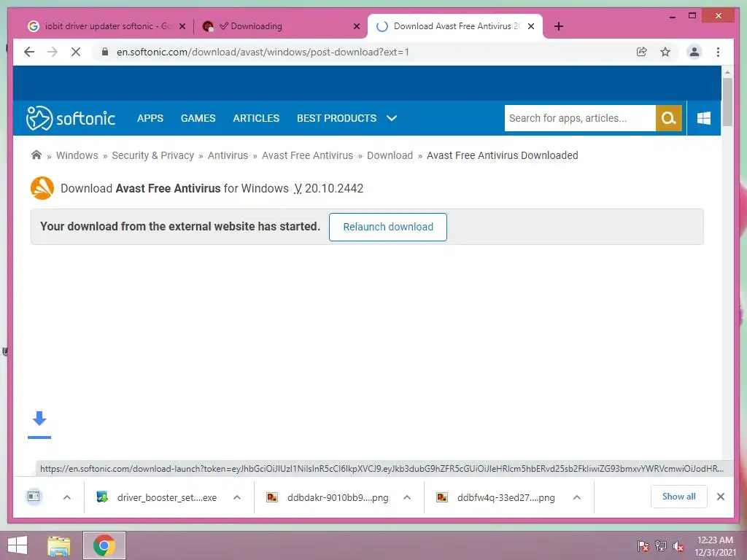The width and height of the screenshot is (747, 560).
Task: Follow the Windows breadcrumb link
Action: pyautogui.click(x=77, y=155)
